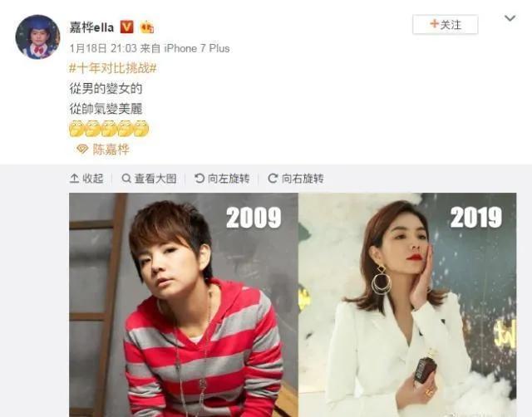
Task: Collapse the image with 收起
Action: [86, 179]
